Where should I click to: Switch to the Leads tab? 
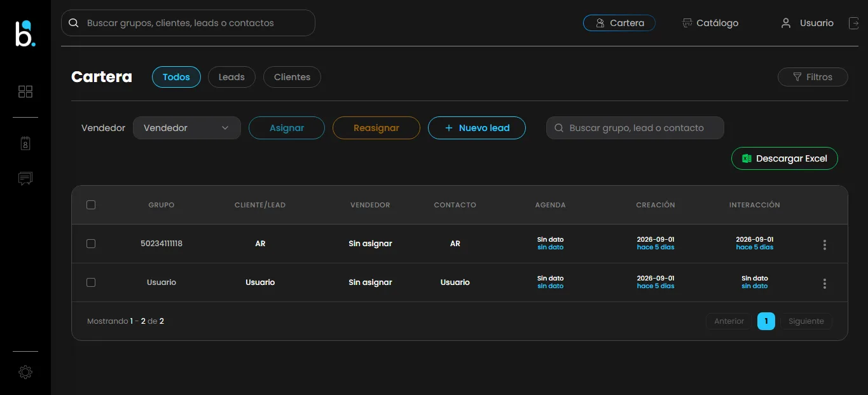point(231,77)
